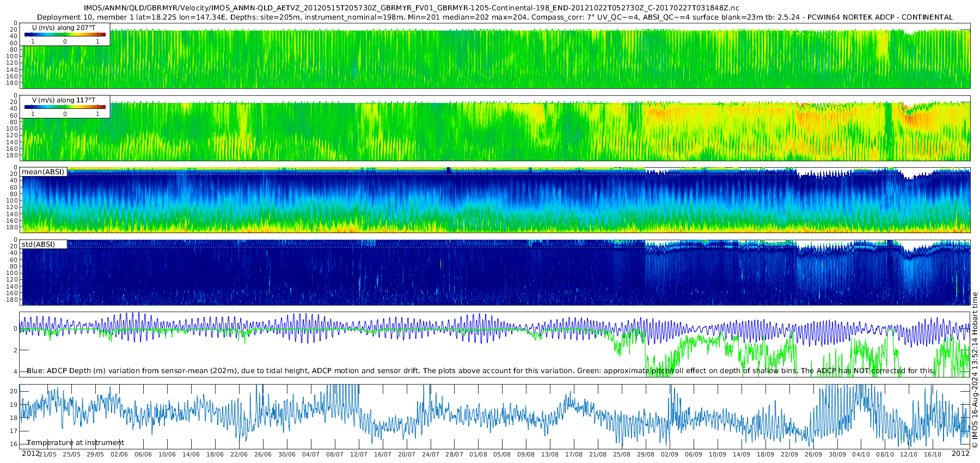Viewport: 980px width, 463px height.
Task: Click the IMOS copyright timestamp text
Action: 975,370
